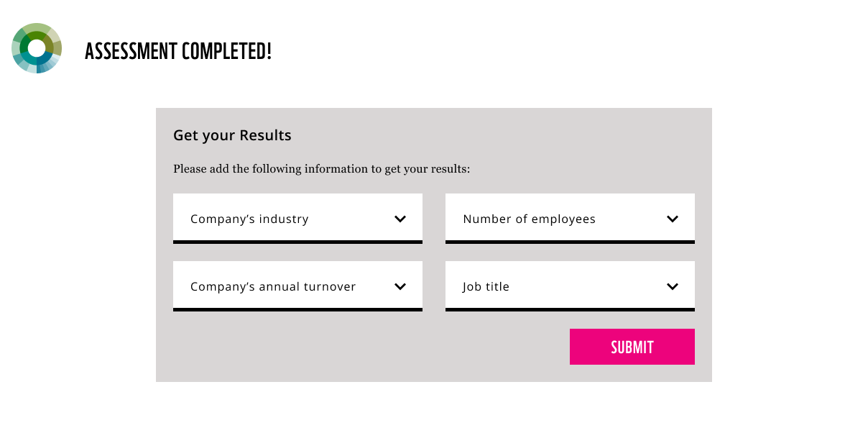Click the chevron arrow in Number of employees
This screenshot has height=428, width=868.
coord(673,219)
